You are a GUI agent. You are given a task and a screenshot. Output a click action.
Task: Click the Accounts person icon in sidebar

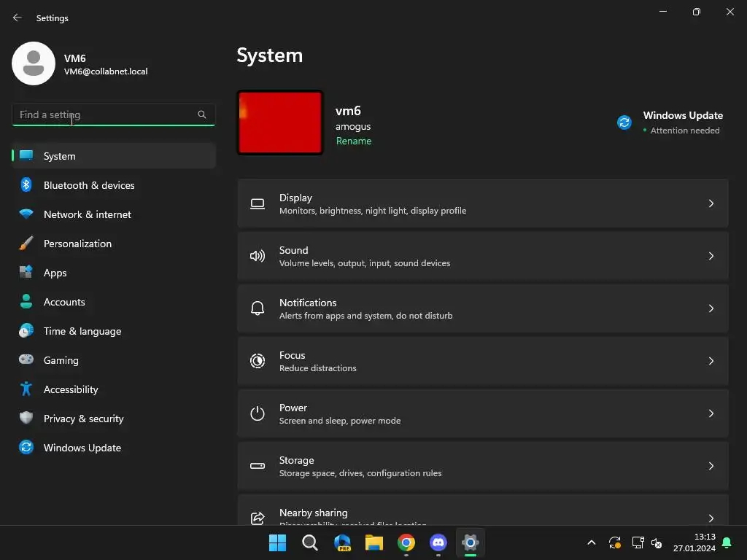point(26,301)
